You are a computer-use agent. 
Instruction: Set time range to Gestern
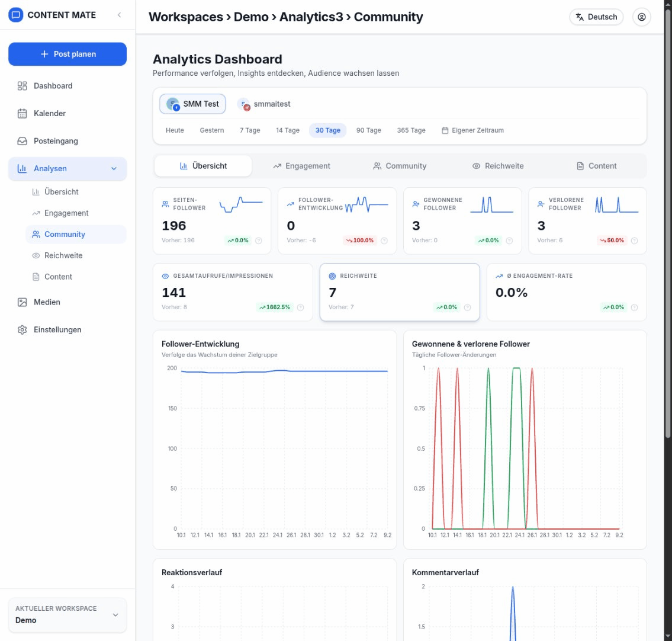coord(212,130)
